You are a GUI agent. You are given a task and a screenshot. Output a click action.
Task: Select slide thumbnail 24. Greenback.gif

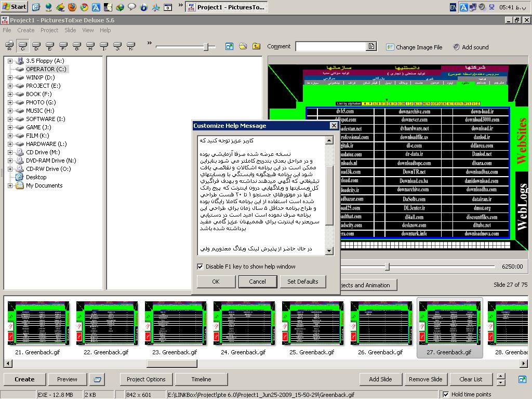(x=244, y=328)
